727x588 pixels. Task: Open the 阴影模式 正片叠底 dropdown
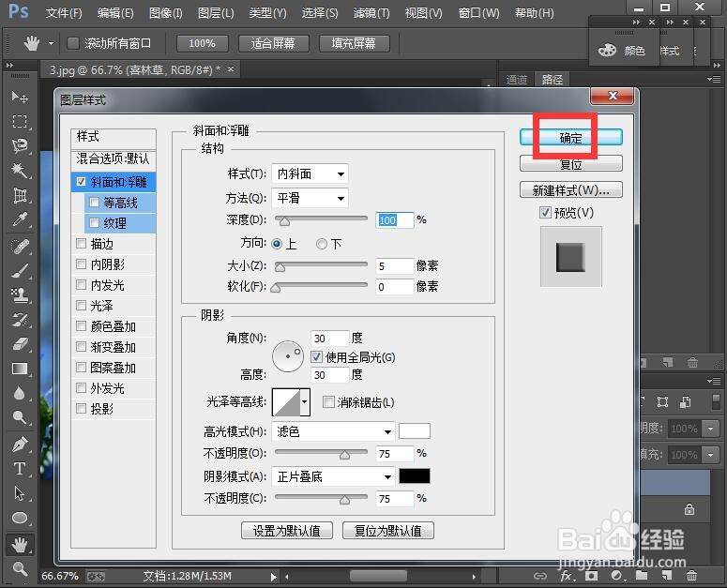(333, 476)
